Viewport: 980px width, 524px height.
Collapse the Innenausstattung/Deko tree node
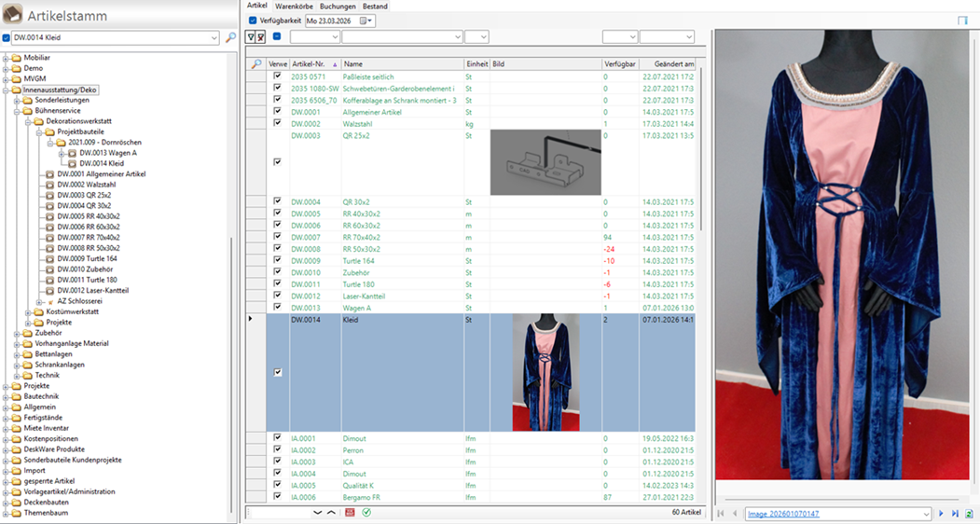(6, 90)
